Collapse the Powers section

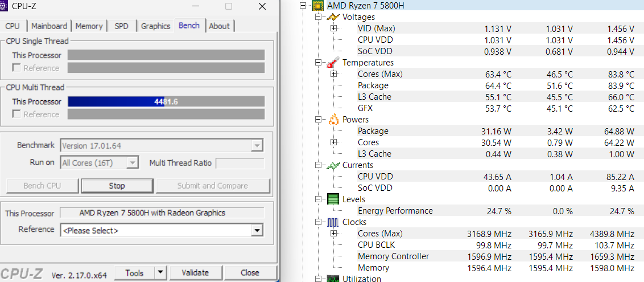[x=319, y=119]
